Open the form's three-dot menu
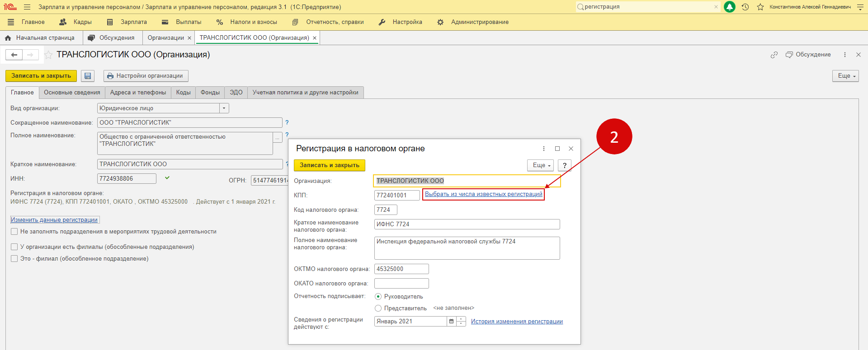 coord(844,55)
